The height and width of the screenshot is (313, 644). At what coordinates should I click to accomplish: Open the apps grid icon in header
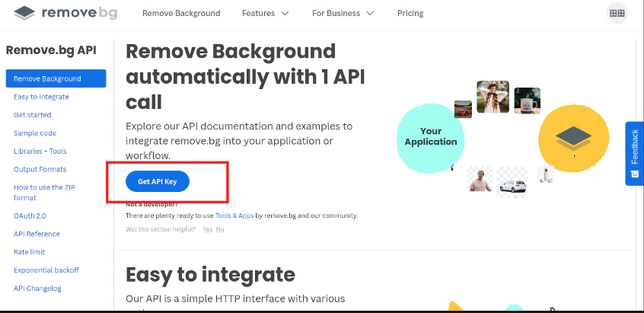[617, 13]
